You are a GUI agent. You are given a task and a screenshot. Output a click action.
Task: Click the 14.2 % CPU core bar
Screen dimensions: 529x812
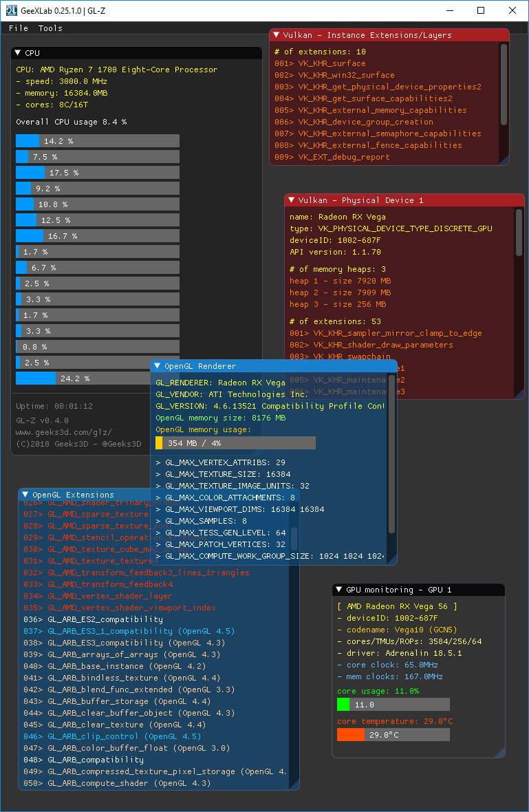click(x=98, y=141)
